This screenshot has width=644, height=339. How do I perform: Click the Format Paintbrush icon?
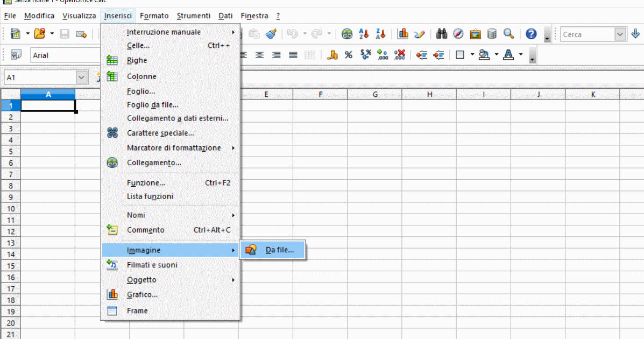click(272, 34)
